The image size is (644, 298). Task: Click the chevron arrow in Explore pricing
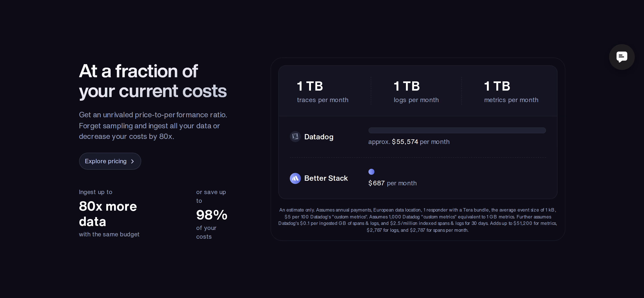click(132, 161)
